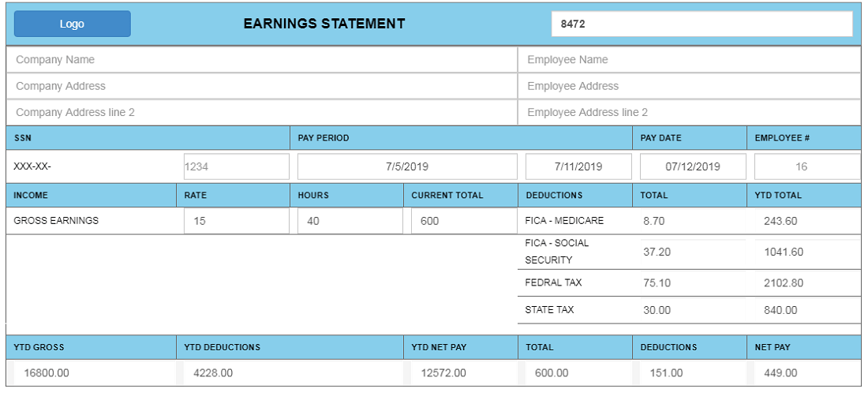Select the pay period end date 7/11/2019

578,166
